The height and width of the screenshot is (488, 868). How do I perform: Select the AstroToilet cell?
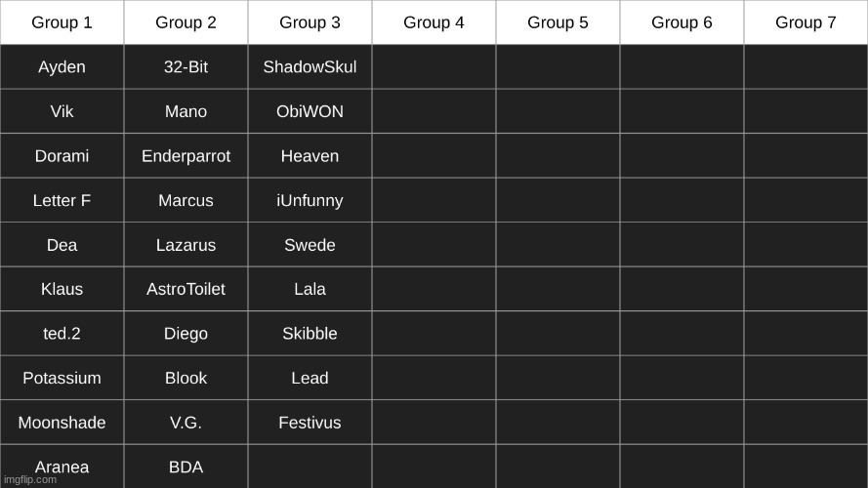click(186, 290)
